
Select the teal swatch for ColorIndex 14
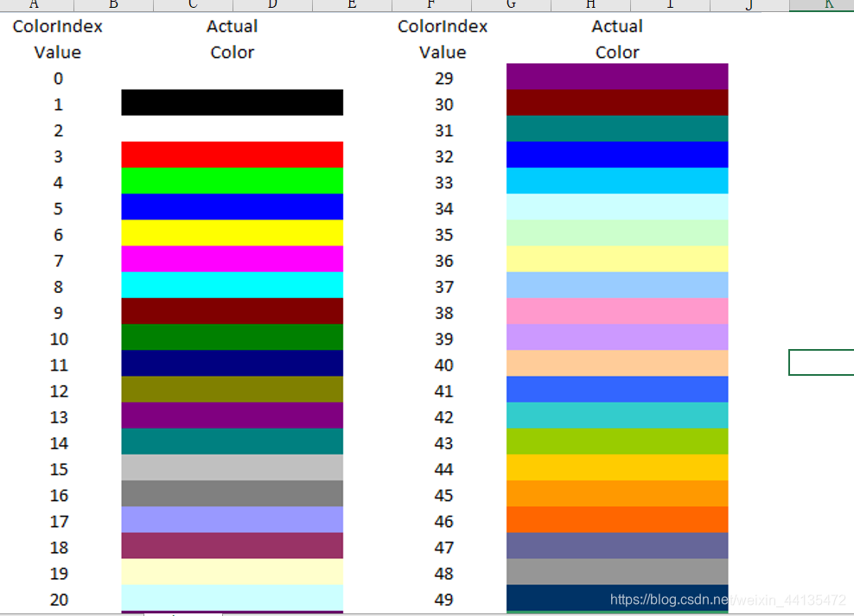pyautogui.click(x=232, y=441)
